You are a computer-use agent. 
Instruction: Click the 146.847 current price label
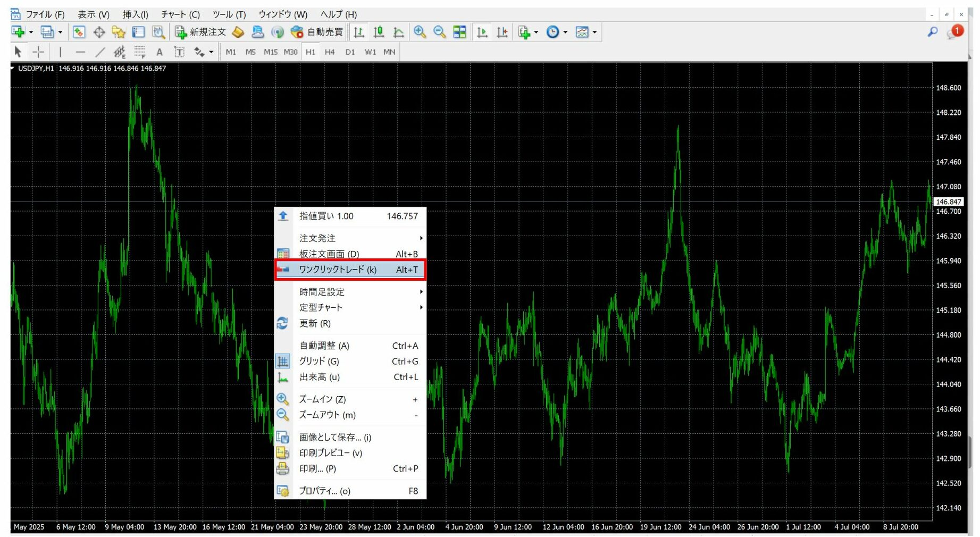coord(948,202)
